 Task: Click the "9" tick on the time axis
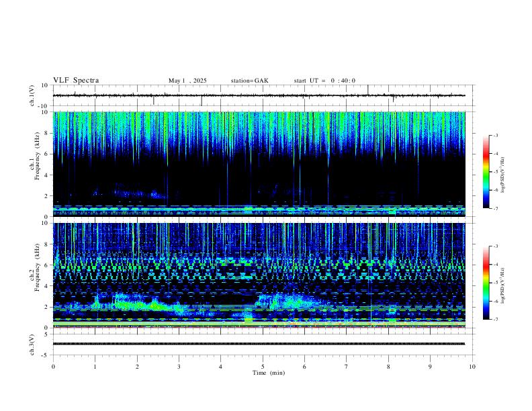430,367
